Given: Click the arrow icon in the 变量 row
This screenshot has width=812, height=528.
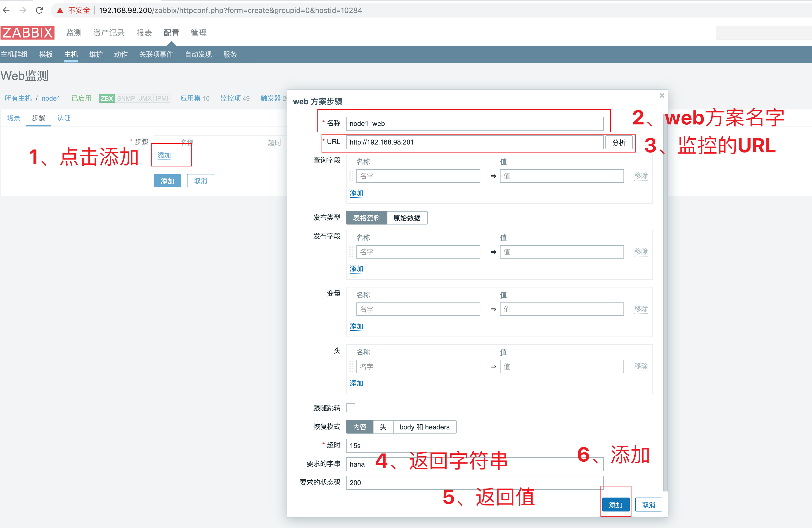Looking at the screenshot, I should pos(493,309).
